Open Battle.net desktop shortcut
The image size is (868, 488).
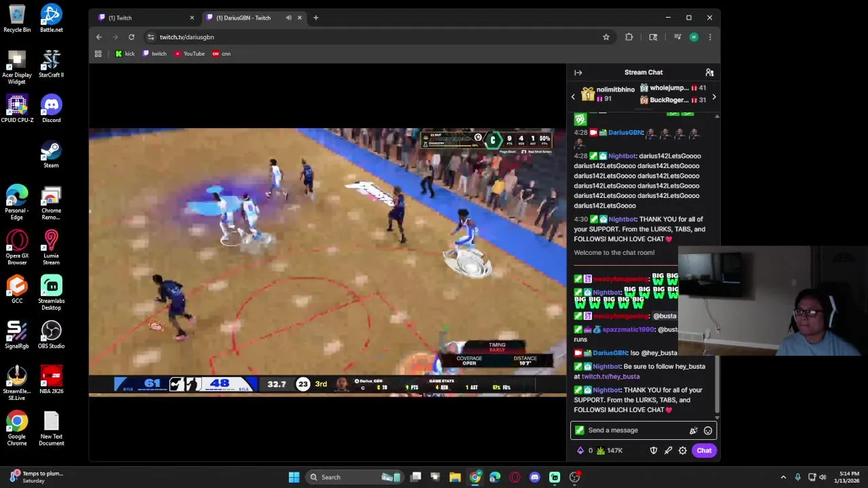click(x=52, y=18)
